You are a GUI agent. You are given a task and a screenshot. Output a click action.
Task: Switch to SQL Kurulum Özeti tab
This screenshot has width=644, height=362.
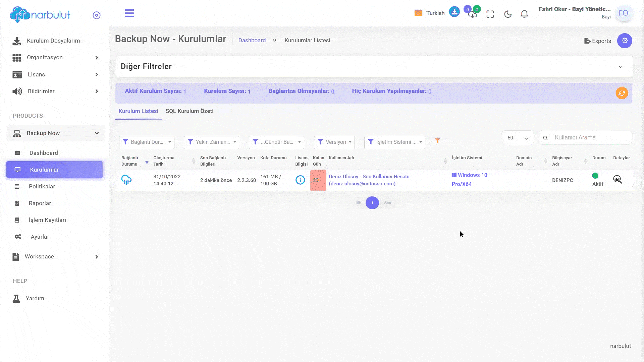(190, 111)
